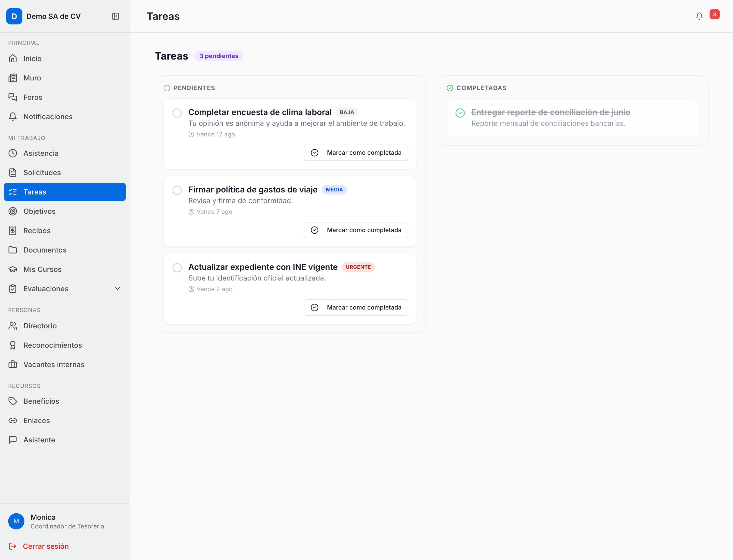Click the BAJA priority tag
Image resolution: width=733 pixels, height=560 pixels.
click(x=347, y=112)
